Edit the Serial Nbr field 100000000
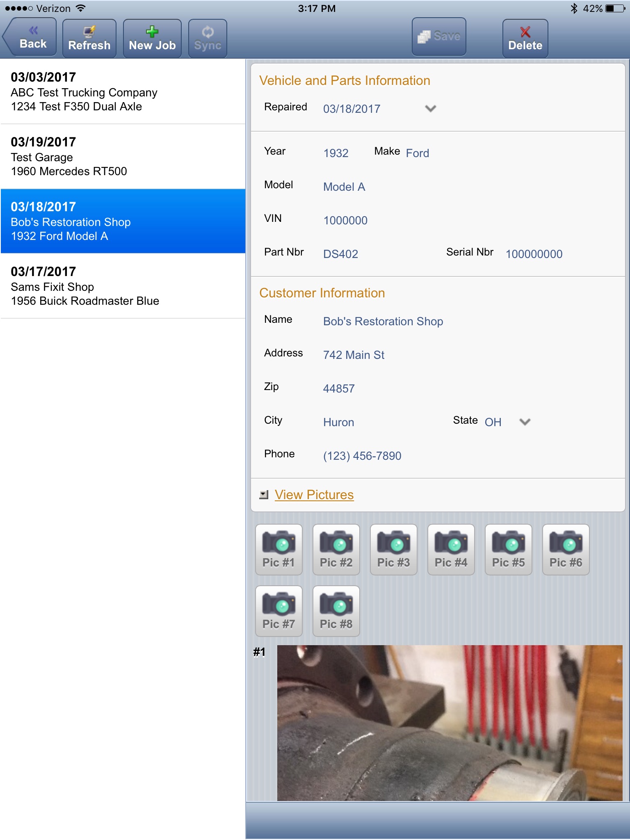The image size is (630, 840). pyautogui.click(x=534, y=254)
